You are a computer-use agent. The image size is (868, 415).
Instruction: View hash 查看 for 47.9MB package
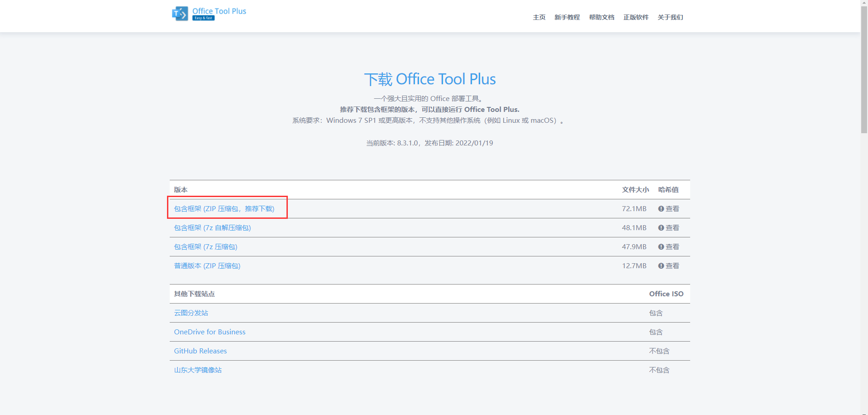pos(668,247)
